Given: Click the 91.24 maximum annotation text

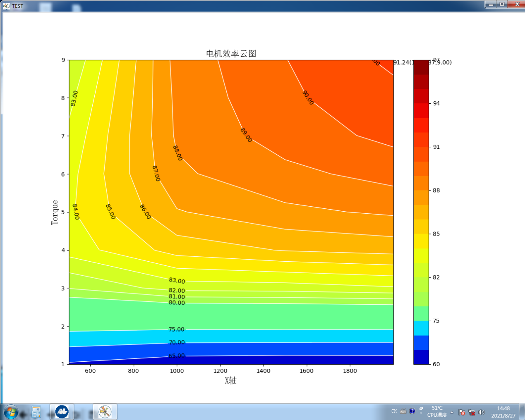Looking at the screenshot, I should tap(422, 62).
